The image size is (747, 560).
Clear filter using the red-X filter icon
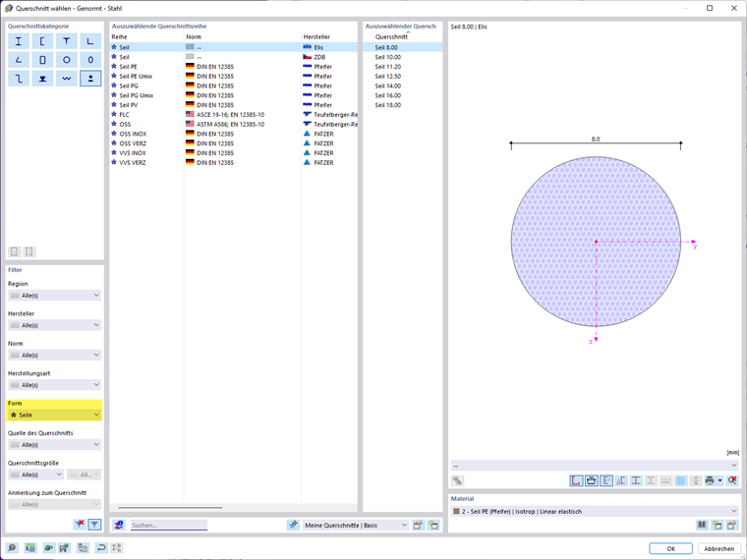pyautogui.click(x=80, y=525)
